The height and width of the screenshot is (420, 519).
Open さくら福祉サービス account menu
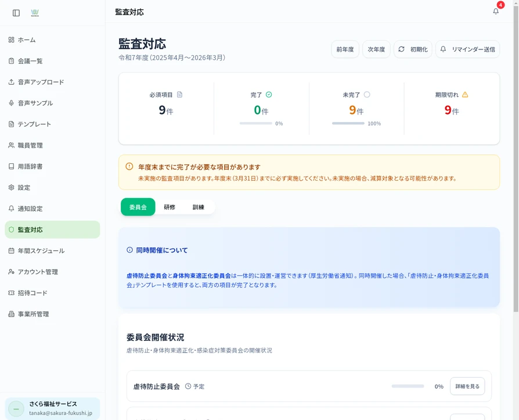pyautogui.click(x=52, y=408)
